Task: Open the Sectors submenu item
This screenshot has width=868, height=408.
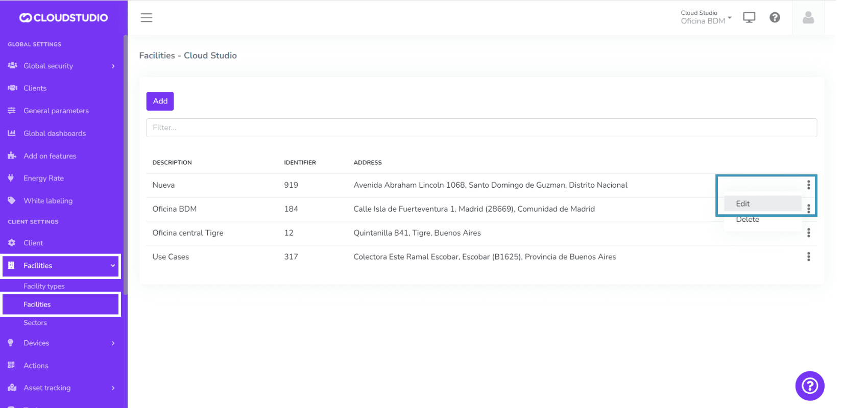Action: (x=35, y=323)
